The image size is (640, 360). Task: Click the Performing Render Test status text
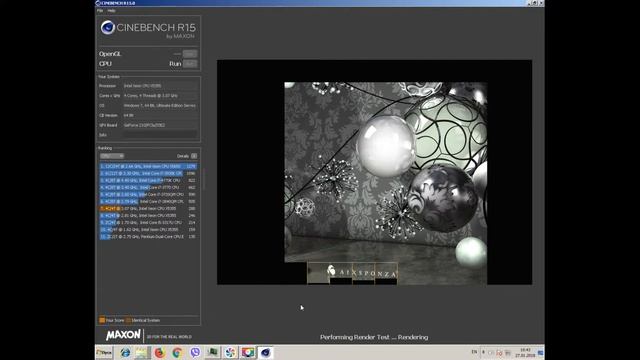374,337
